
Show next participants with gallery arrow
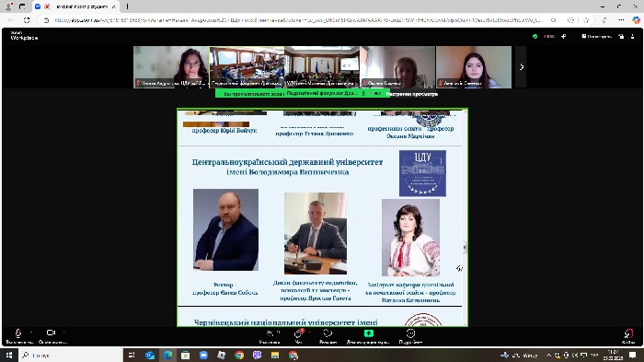521,66
